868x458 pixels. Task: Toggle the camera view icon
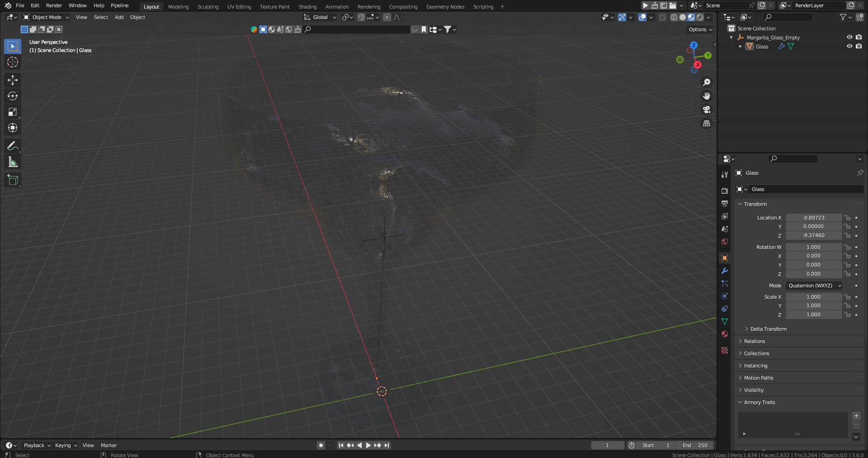click(707, 110)
